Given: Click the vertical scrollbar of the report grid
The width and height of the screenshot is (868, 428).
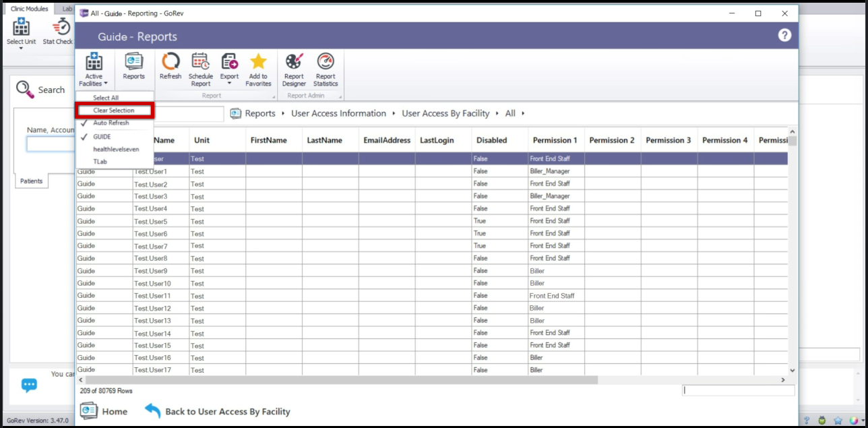Looking at the screenshot, I should [792, 141].
